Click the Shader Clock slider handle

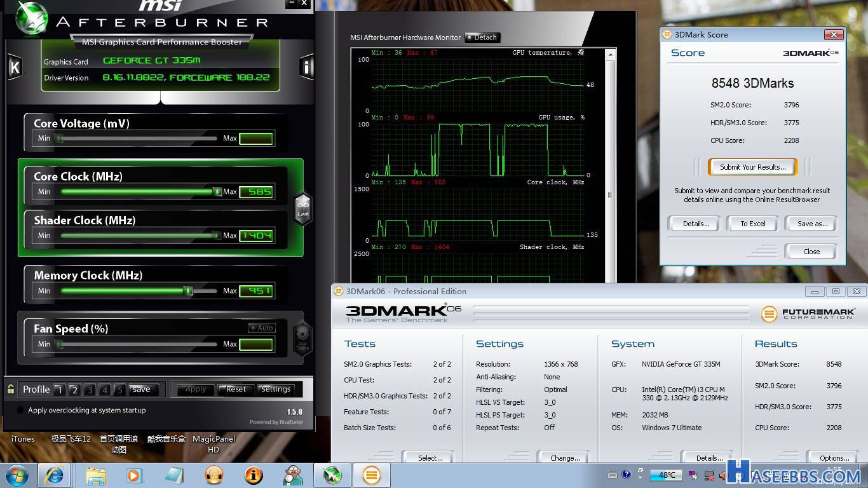click(x=217, y=235)
